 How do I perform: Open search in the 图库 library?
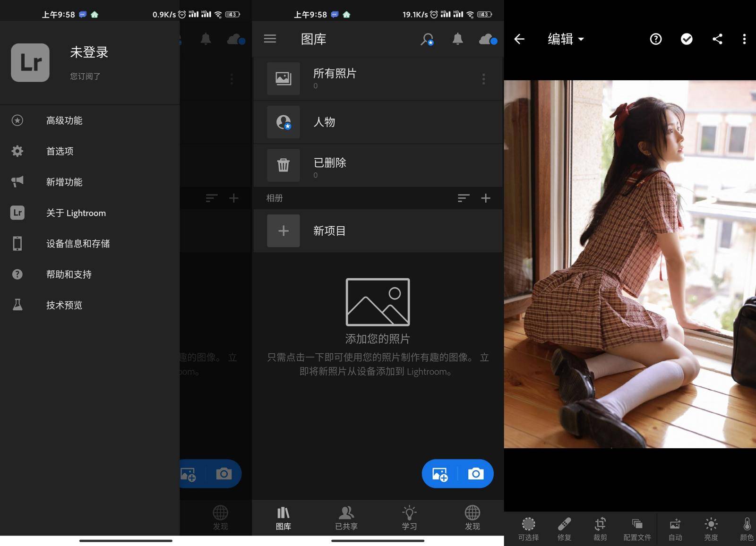tap(427, 39)
